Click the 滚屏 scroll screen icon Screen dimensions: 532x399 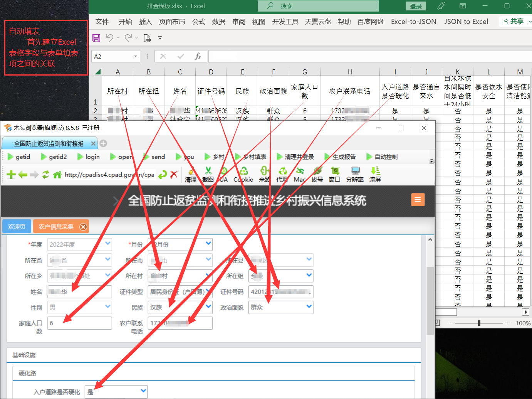coord(375,174)
